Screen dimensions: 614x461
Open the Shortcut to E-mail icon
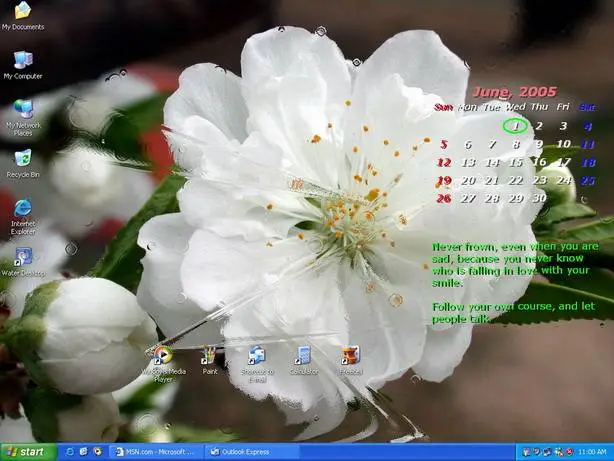pyautogui.click(x=256, y=356)
